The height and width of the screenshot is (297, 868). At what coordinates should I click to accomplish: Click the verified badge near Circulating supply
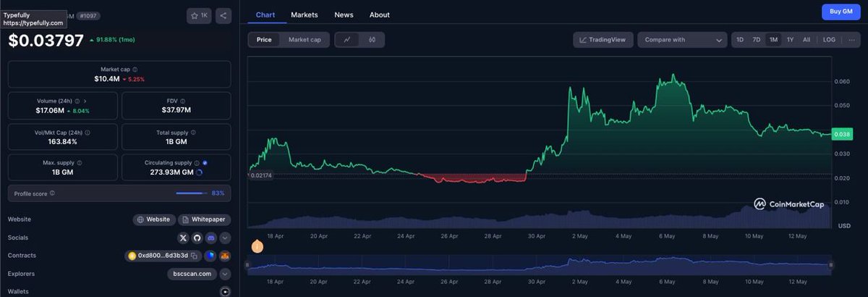205,163
